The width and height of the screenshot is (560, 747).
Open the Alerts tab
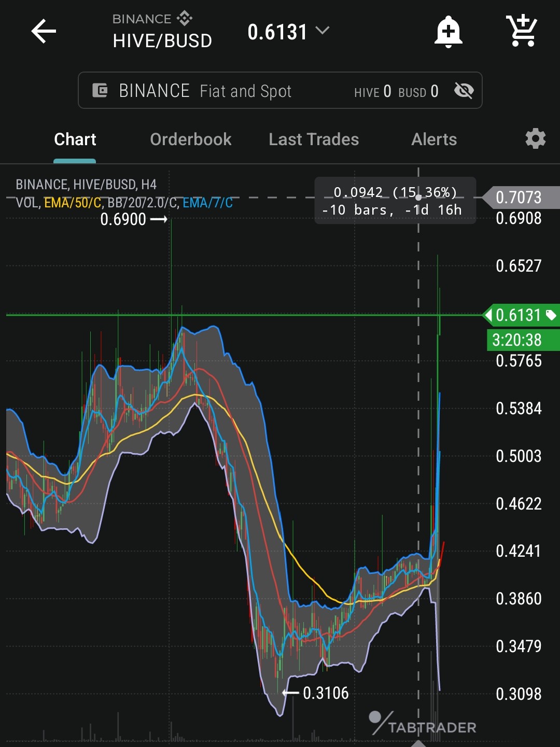coord(434,139)
